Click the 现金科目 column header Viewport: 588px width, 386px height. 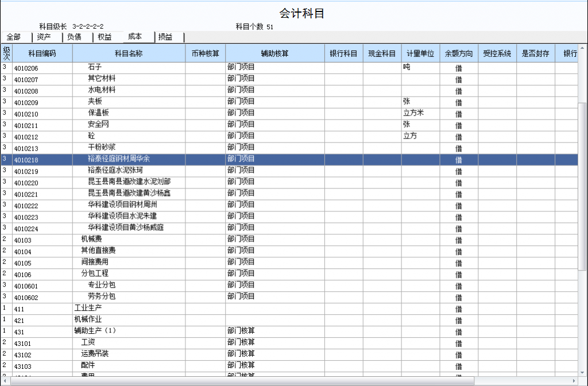(382, 53)
